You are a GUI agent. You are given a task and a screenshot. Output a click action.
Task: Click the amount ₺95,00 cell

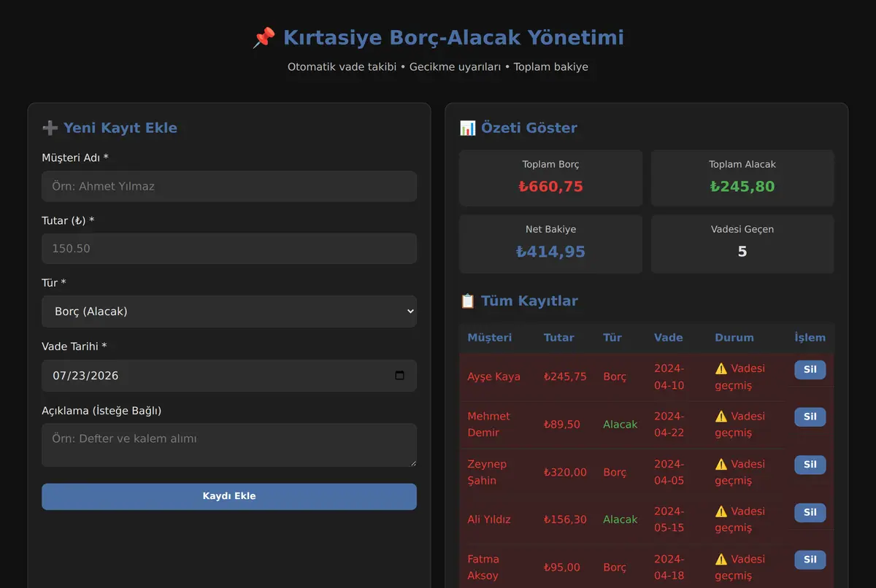coord(562,567)
